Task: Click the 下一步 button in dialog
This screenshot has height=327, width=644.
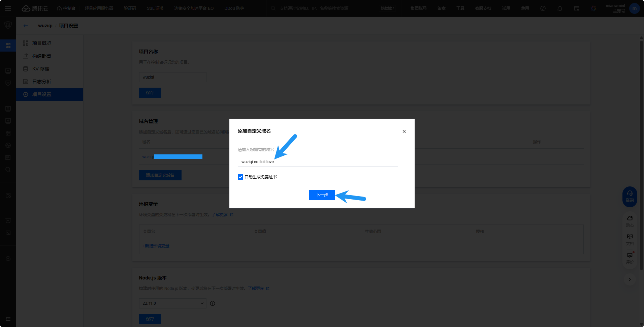Action: 322,195
